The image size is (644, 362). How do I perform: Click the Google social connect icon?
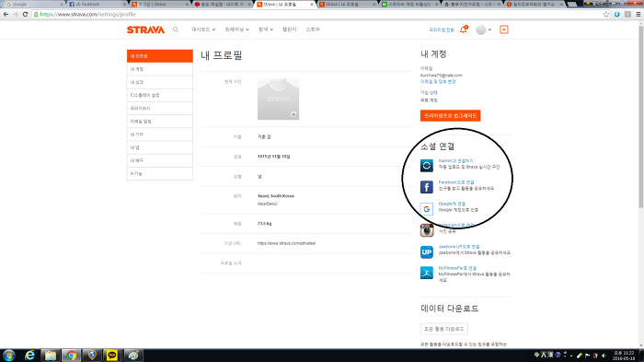[427, 209]
